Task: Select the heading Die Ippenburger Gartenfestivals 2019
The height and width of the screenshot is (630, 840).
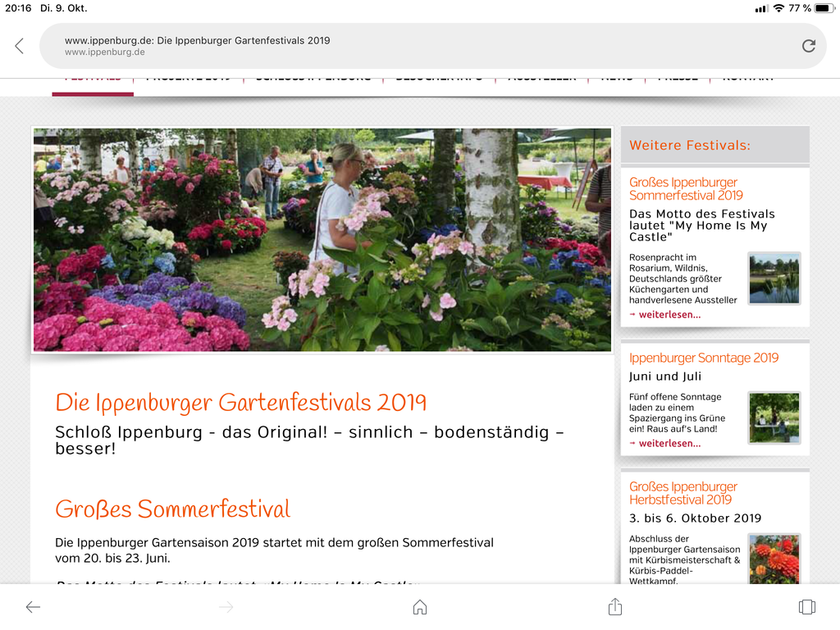Action: (240, 403)
